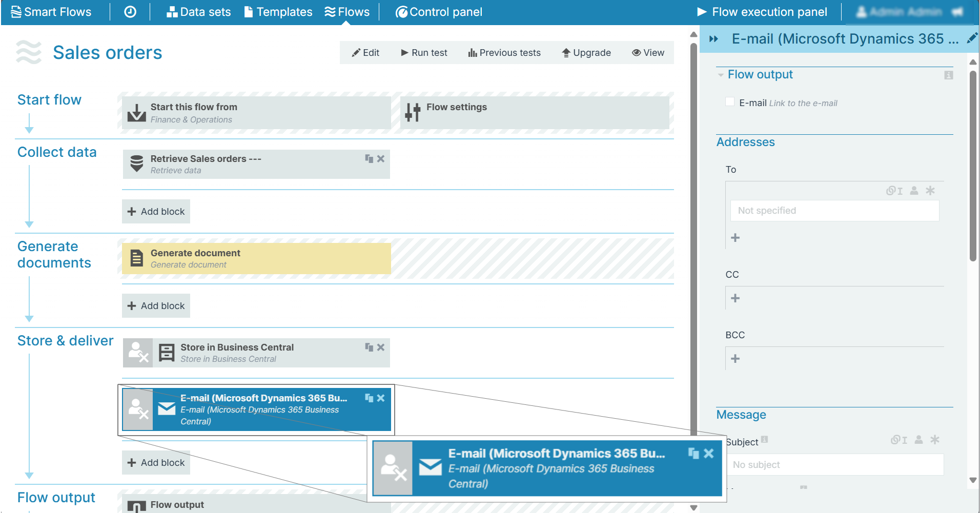Add a block under Store & deliver

point(156,462)
